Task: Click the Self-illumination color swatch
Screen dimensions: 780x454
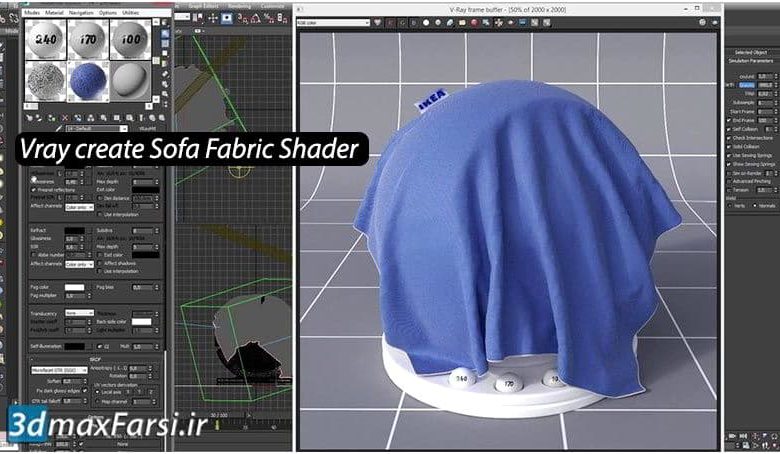Action: 74,346
